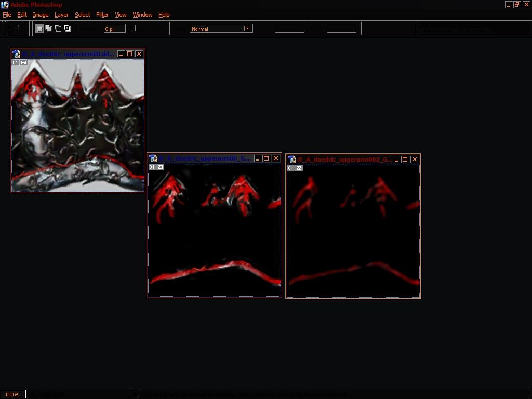
Task: Close the daedric_upperarm00_G document window
Action: pos(276,158)
